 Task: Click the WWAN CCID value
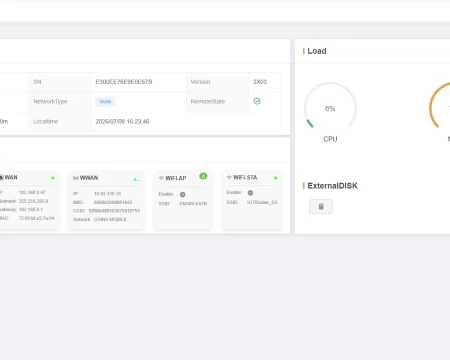click(114, 211)
